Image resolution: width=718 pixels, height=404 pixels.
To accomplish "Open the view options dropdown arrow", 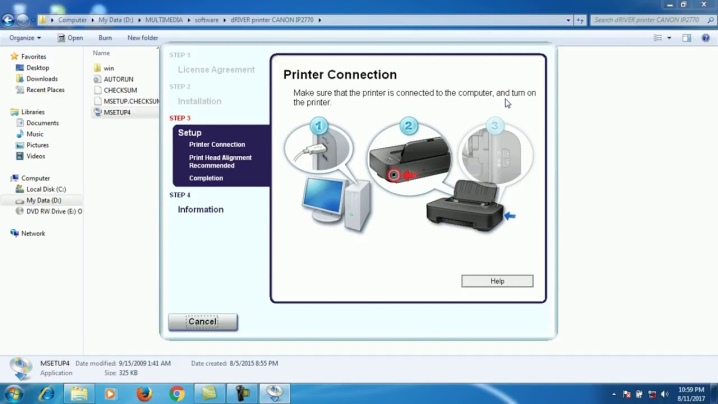I will (x=669, y=38).
